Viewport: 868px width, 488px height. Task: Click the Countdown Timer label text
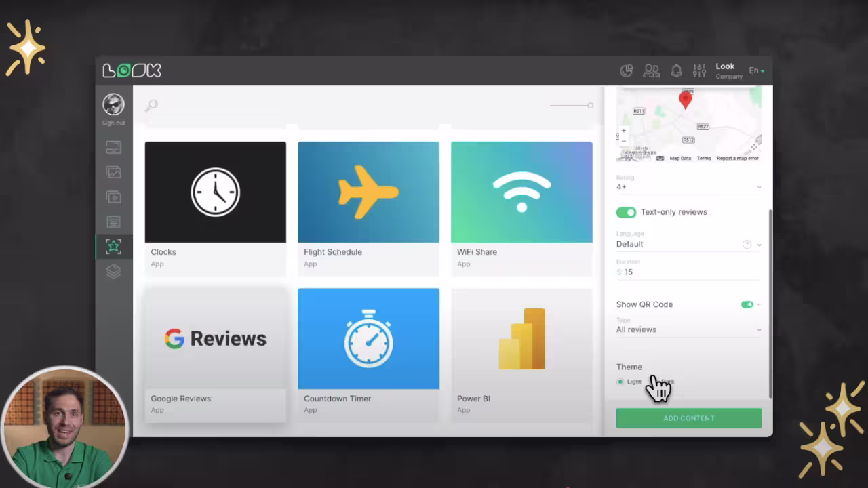click(x=338, y=399)
